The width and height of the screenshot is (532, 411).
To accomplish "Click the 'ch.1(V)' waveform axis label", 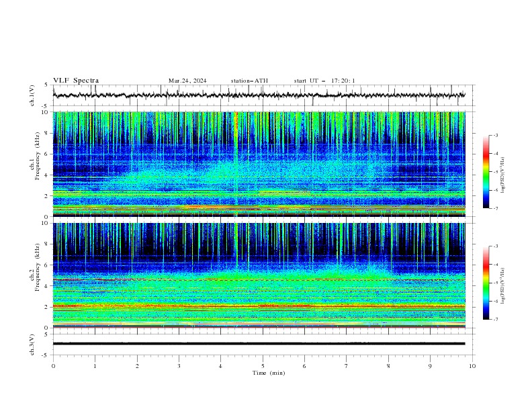I will 32,95.
